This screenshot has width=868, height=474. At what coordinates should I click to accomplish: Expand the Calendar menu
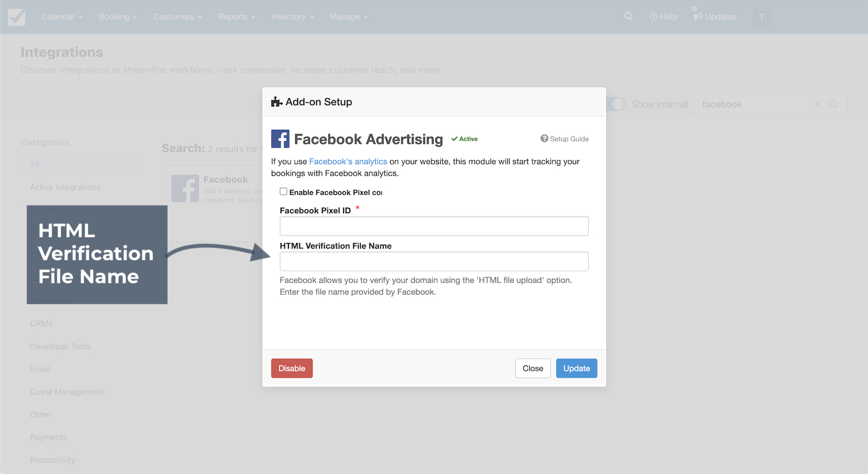(62, 17)
